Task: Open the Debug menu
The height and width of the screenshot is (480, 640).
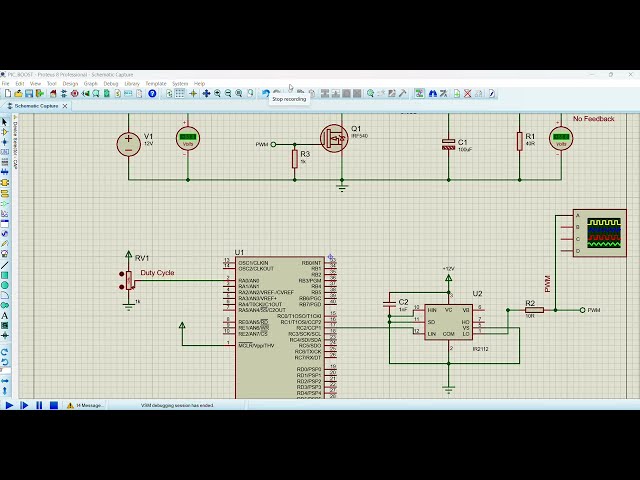Action: 111,84
